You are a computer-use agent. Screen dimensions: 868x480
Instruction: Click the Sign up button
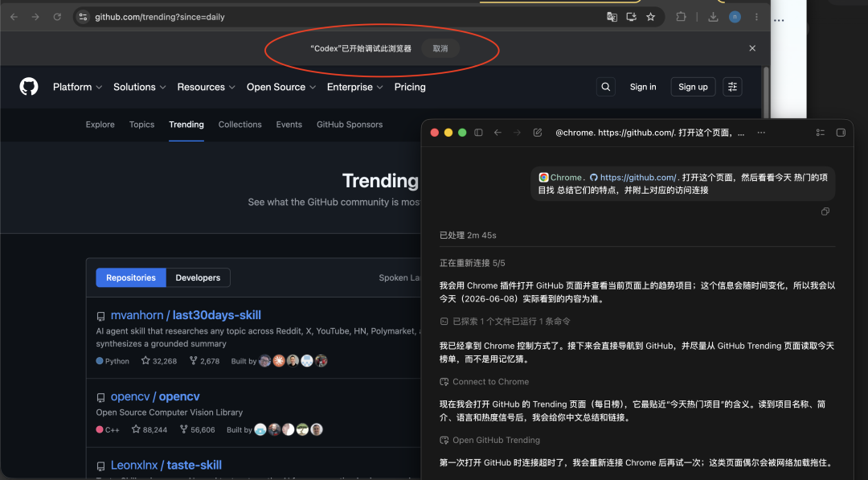coord(693,87)
